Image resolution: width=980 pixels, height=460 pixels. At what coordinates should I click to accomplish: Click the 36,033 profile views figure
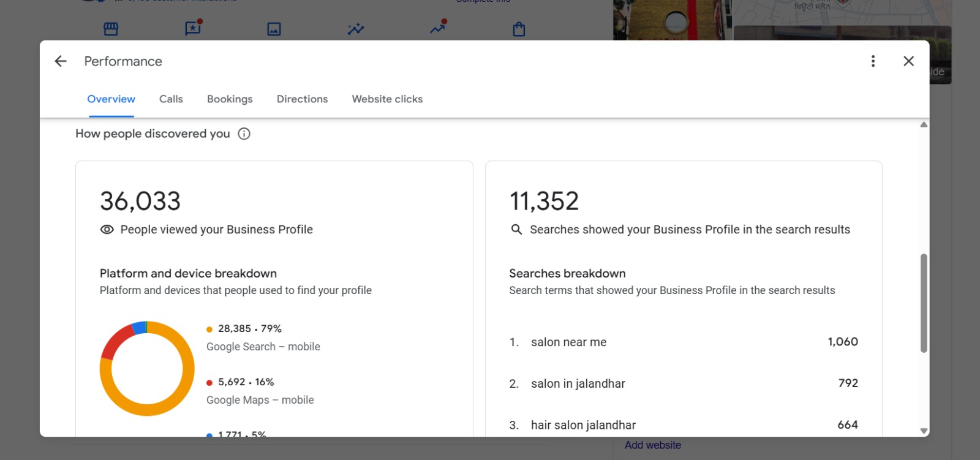[x=140, y=201]
